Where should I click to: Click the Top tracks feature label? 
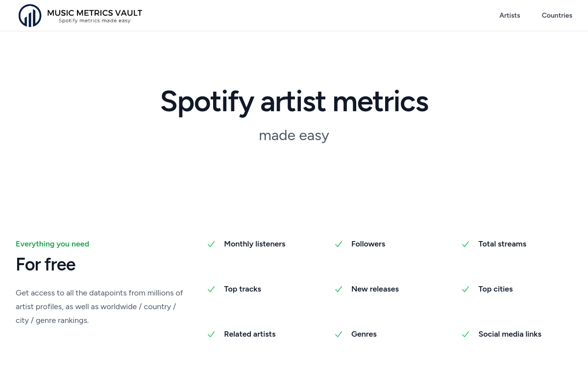point(243,289)
